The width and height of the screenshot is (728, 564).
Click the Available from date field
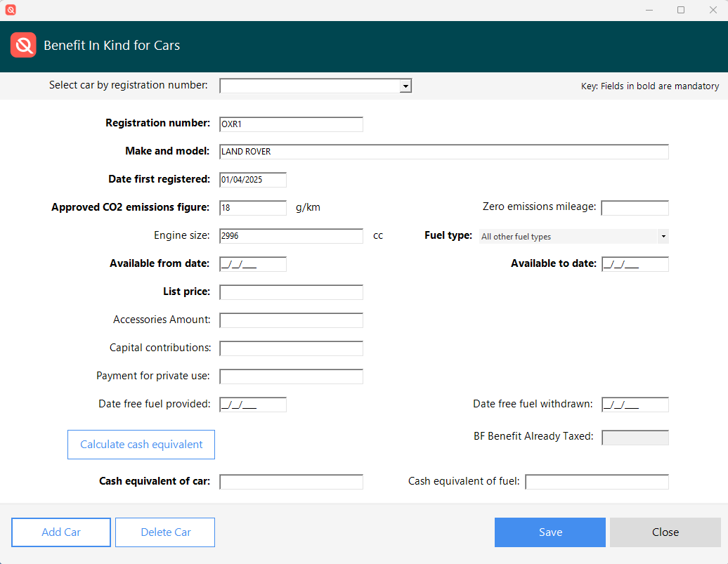253,264
